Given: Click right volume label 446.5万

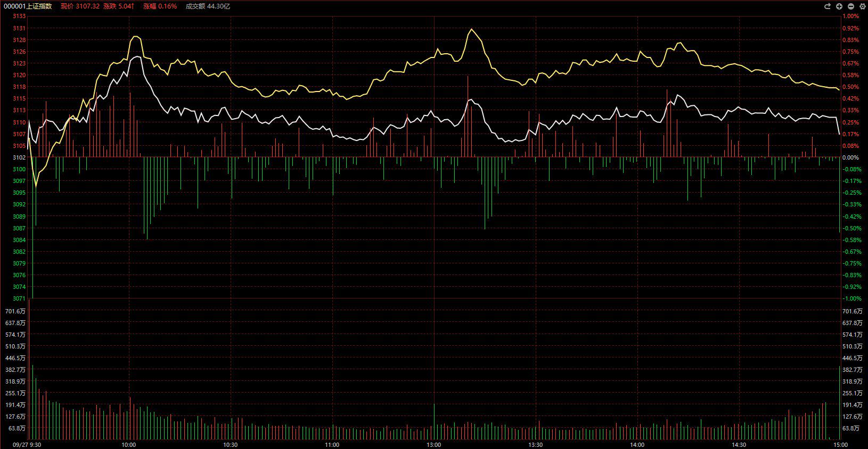Looking at the screenshot, I should [853, 358].
